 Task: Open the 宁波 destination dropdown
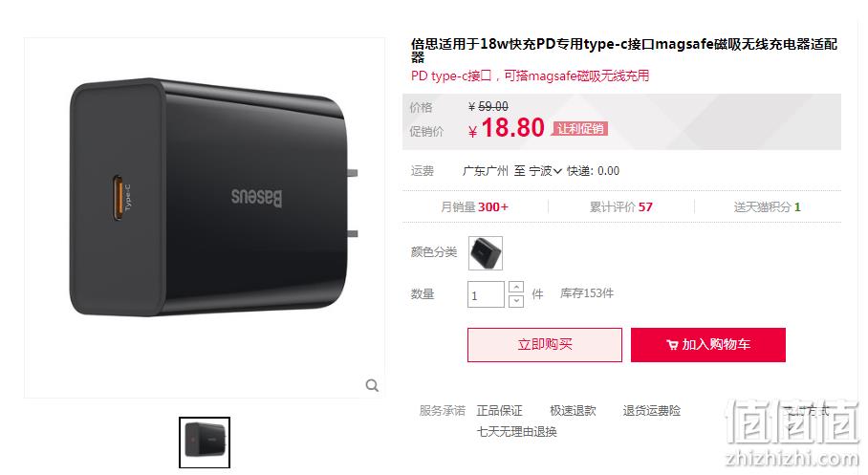(545, 171)
